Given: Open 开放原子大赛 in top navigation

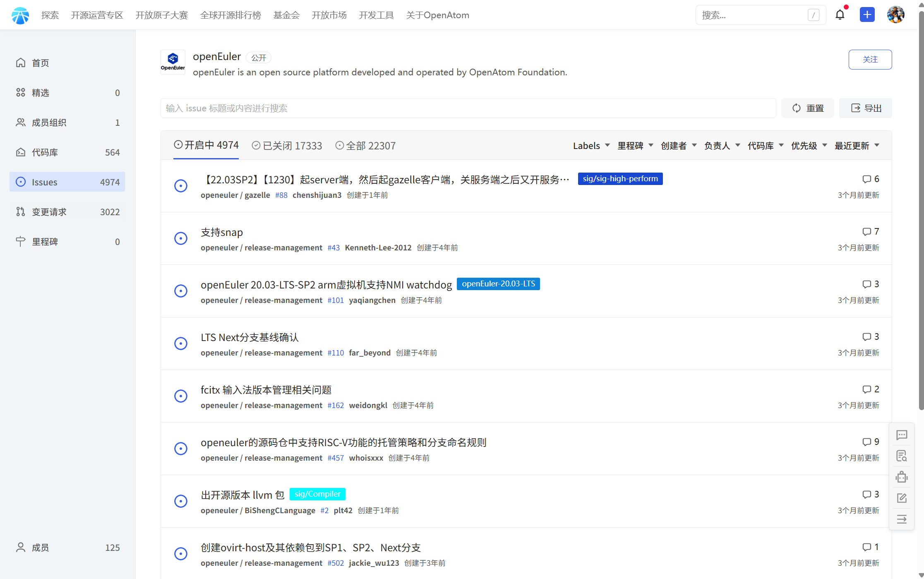Looking at the screenshot, I should point(162,15).
